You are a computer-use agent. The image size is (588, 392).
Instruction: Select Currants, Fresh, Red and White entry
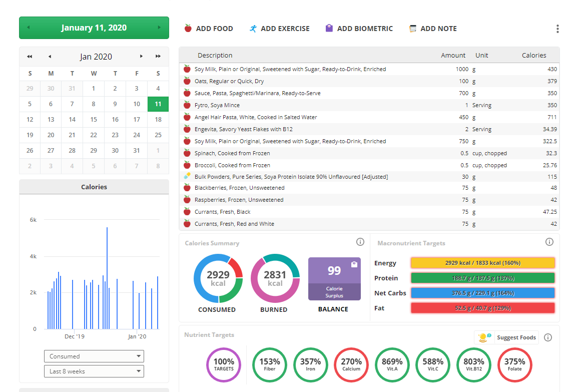pos(369,224)
